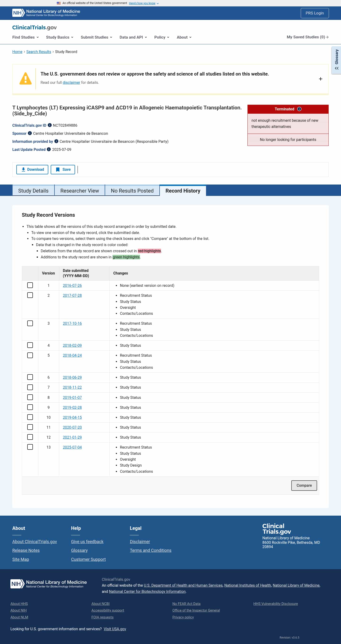Open the Data and API dropdown

133,37
